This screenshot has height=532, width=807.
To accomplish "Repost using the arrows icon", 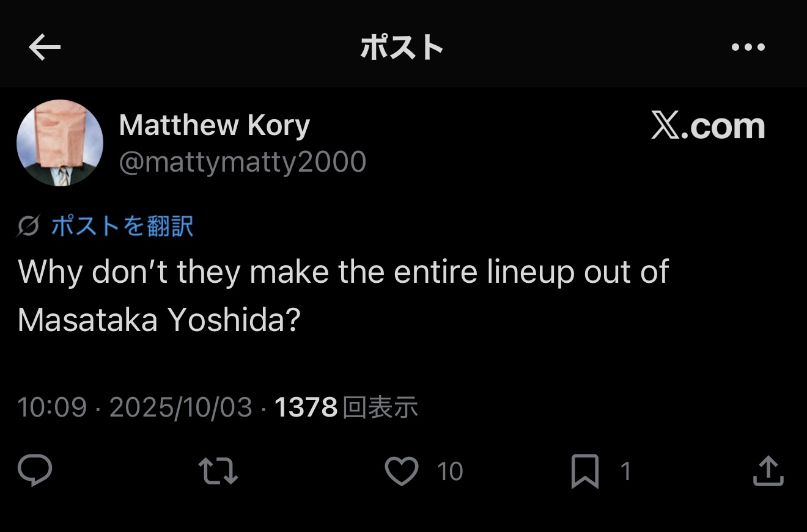I will click(x=218, y=472).
